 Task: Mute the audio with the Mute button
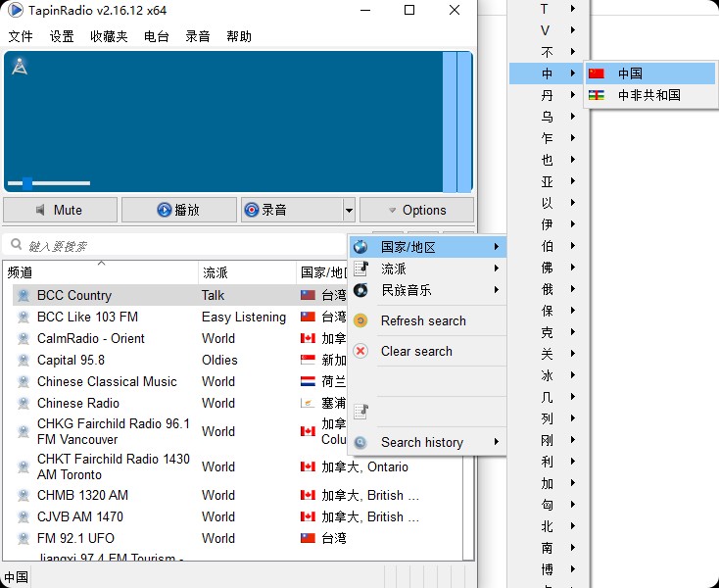point(60,210)
